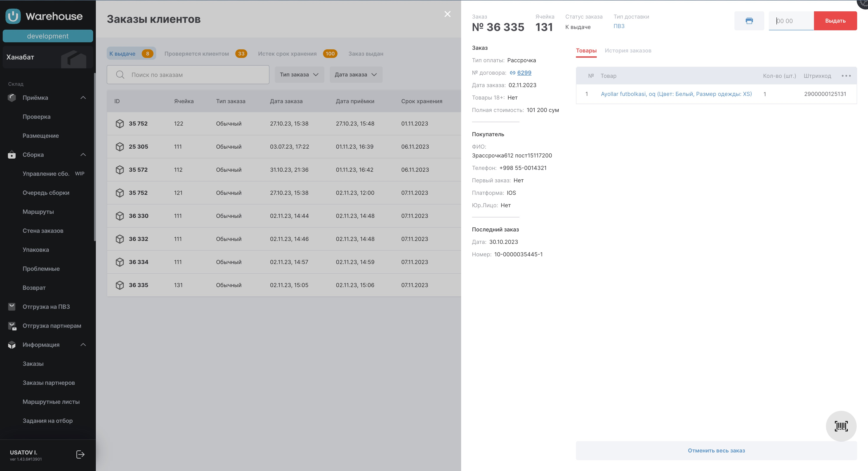Open the Отгрузка на ПВЗ sidebar section

point(46,307)
